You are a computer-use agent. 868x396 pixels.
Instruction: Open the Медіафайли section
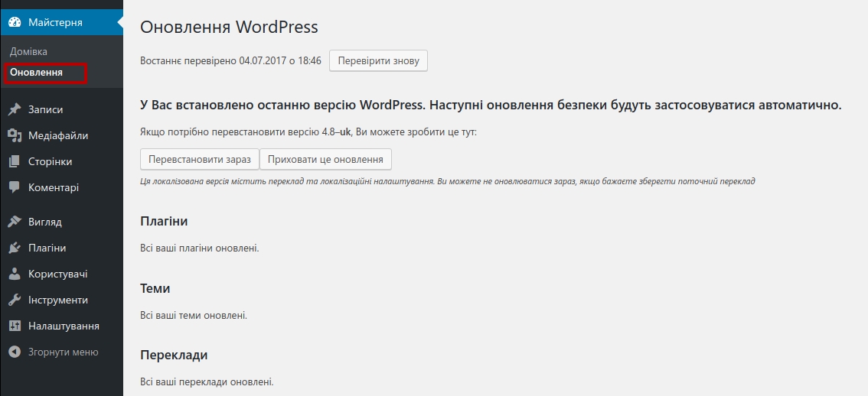coord(61,135)
